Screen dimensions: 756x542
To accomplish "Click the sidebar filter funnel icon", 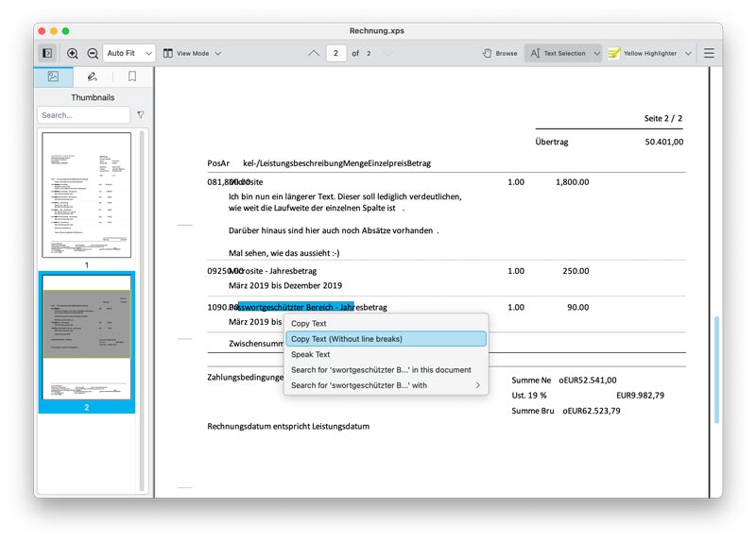I will click(141, 115).
